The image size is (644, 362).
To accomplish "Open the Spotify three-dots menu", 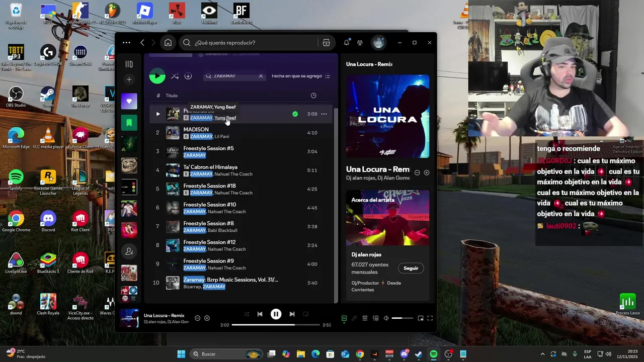I will (x=126, y=43).
